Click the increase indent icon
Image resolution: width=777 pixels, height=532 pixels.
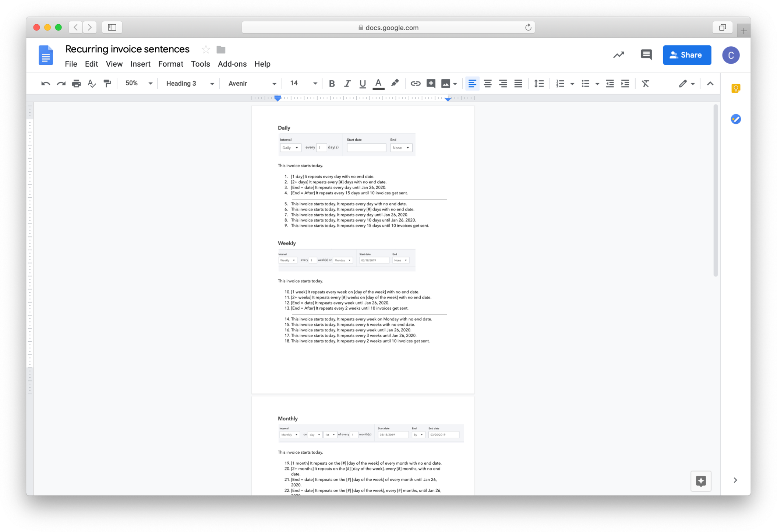(625, 83)
